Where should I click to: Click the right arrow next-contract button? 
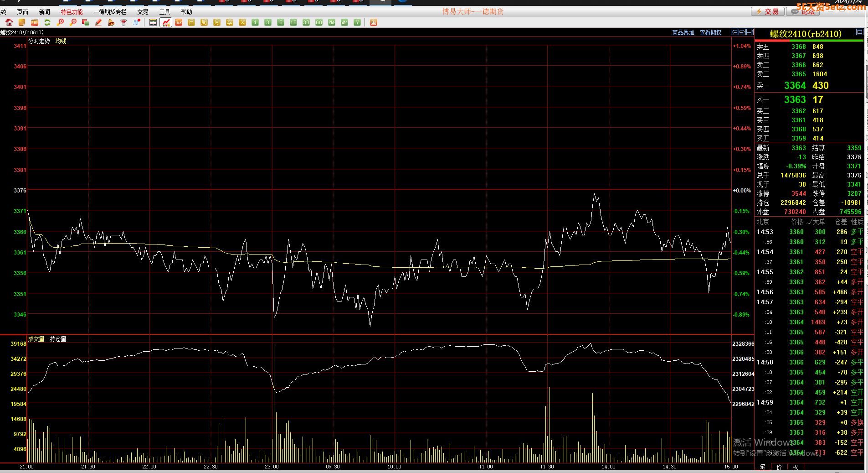742,32
